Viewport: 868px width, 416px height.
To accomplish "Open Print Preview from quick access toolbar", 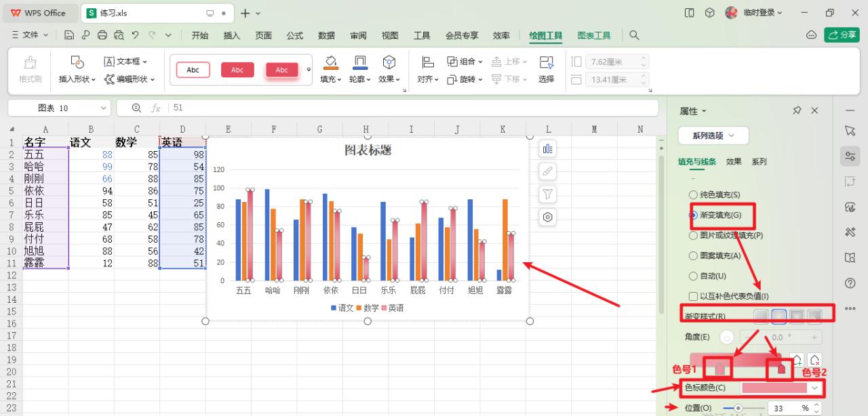I will pyautogui.click(x=119, y=35).
